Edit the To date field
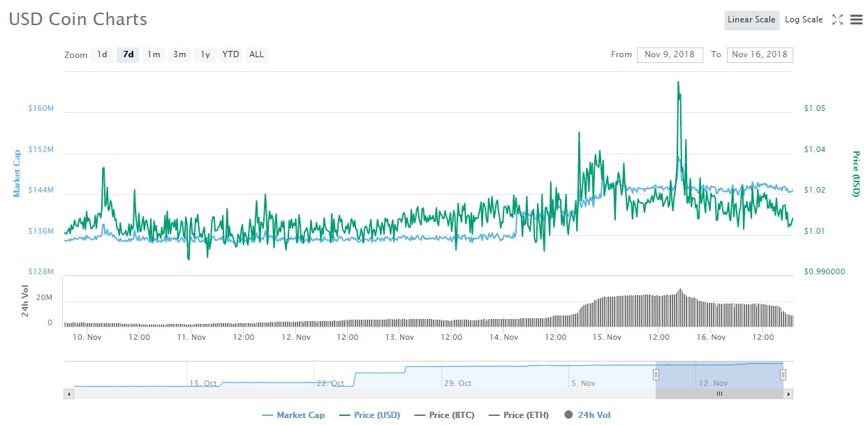868x425 pixels. tap(760, 54)
